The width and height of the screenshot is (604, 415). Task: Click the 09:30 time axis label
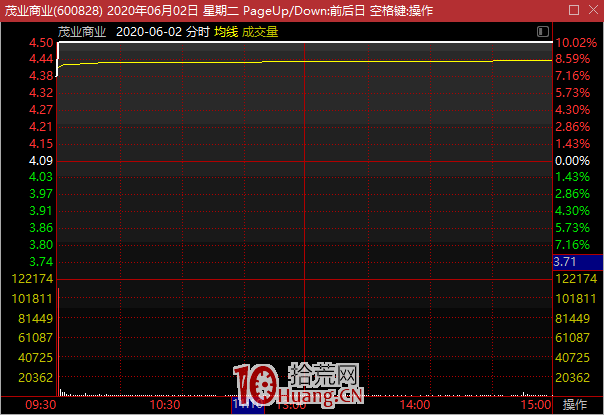tap(41, 405)
